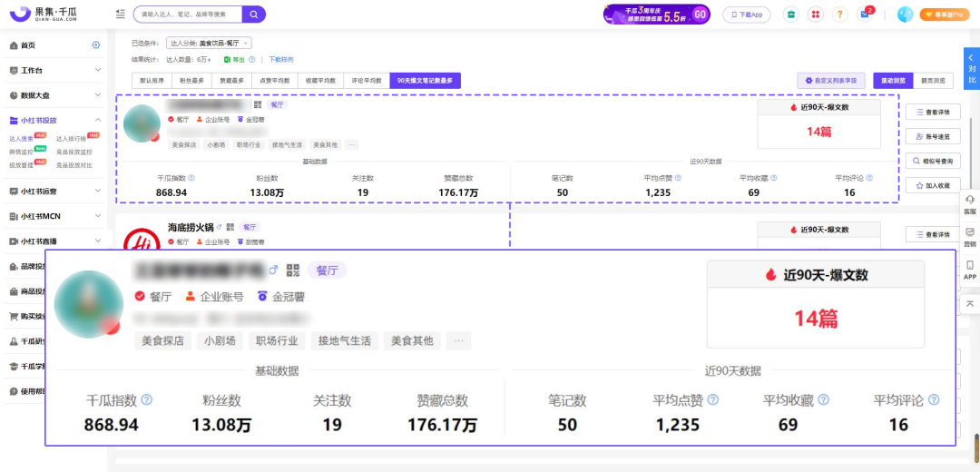Open 达人搜索 in the sidebar

tap(21, 139)
